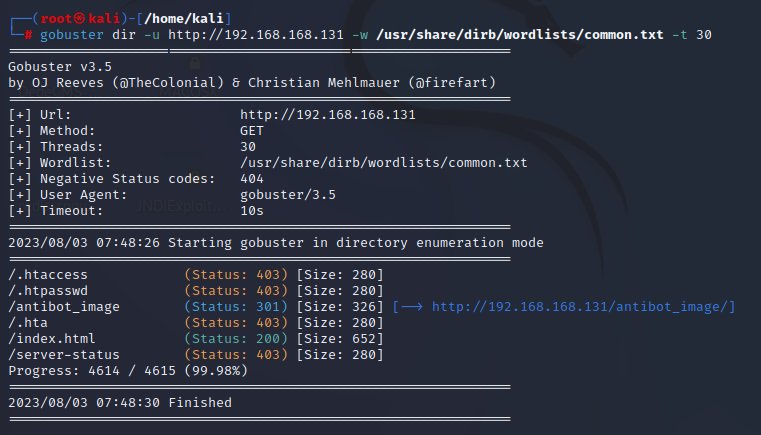Click the Progress: 4614 / 4615 line
The height and width of the screenshot is (435, 761).
click(128, 371)
